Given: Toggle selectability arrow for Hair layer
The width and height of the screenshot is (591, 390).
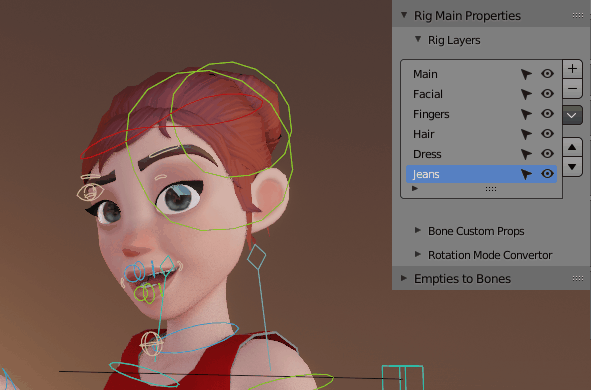Looking at the screenshot, I should 526,134.
